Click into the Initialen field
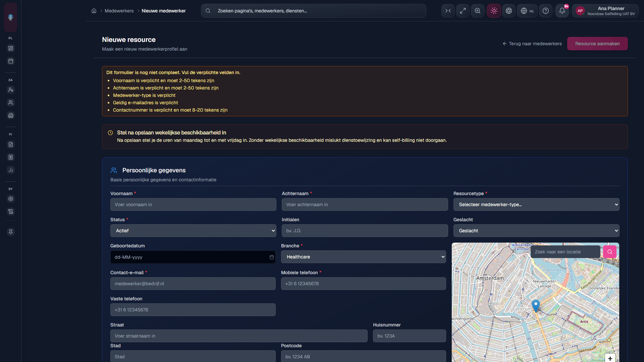This screenshot has width=644, height=362. tap(365, 231)
